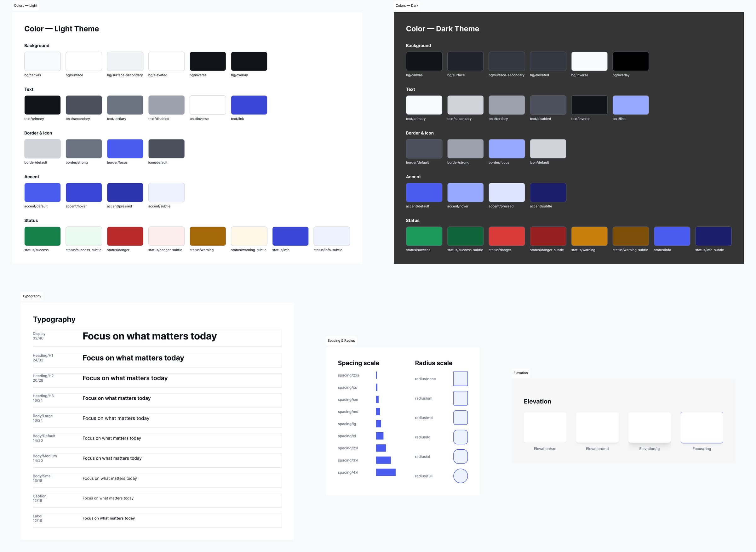756x552 pixels.
Task: Select the Elevation/md card
Action: tap(597, 427)
